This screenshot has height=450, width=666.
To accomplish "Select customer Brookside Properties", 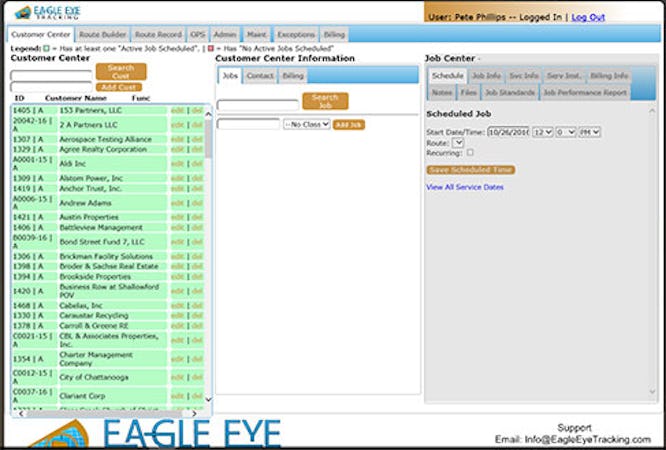I will pyautogui.click(x=95, y=277).
